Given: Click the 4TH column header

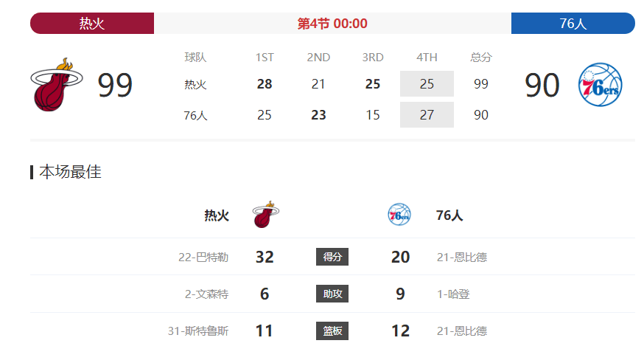Looking at the screenshot, I should 427,57.
